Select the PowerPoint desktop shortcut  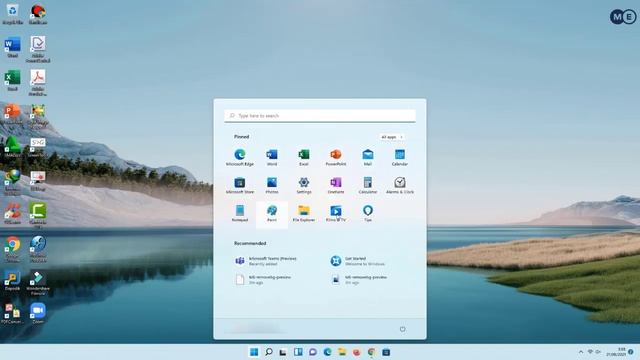[x=13, y=114]
